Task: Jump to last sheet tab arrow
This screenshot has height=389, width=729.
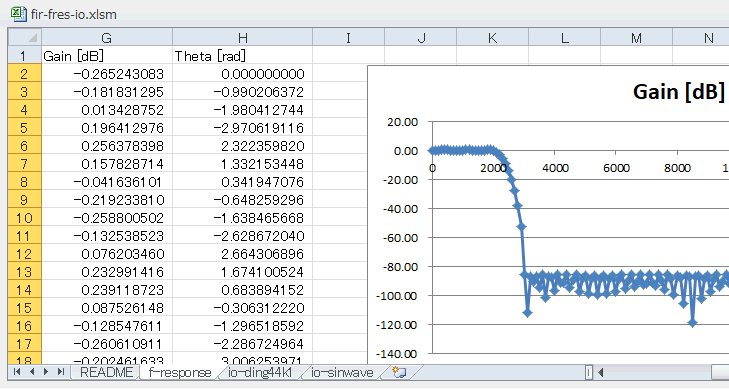Action: (x=60, y=372)
